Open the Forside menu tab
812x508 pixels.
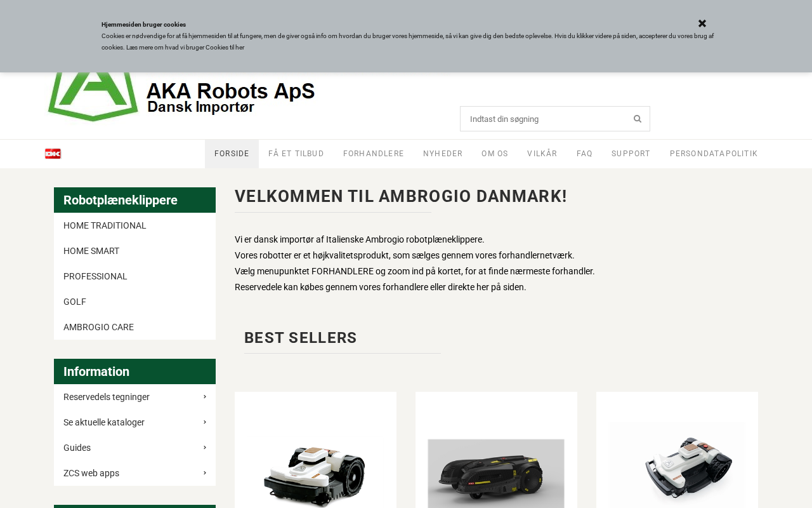pos(232,154)
